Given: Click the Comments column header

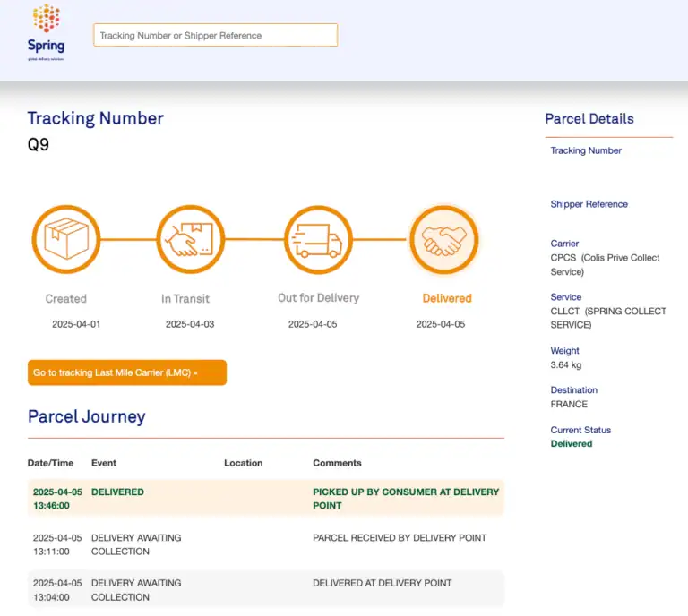Looking at the screenshot, I should (x=337, y=463).
